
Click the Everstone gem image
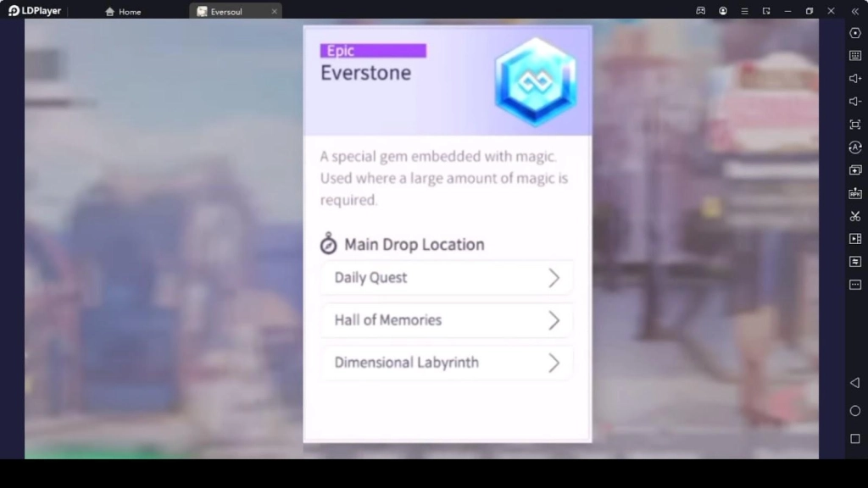pyautogui.click(x=535, y=79)
